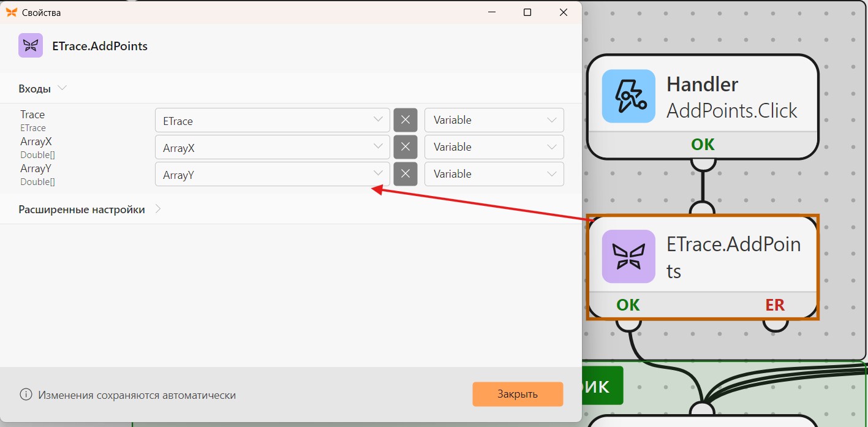
Task: Open the Variable type dropdown for Trace row
Action: click(x=494, y=120)
